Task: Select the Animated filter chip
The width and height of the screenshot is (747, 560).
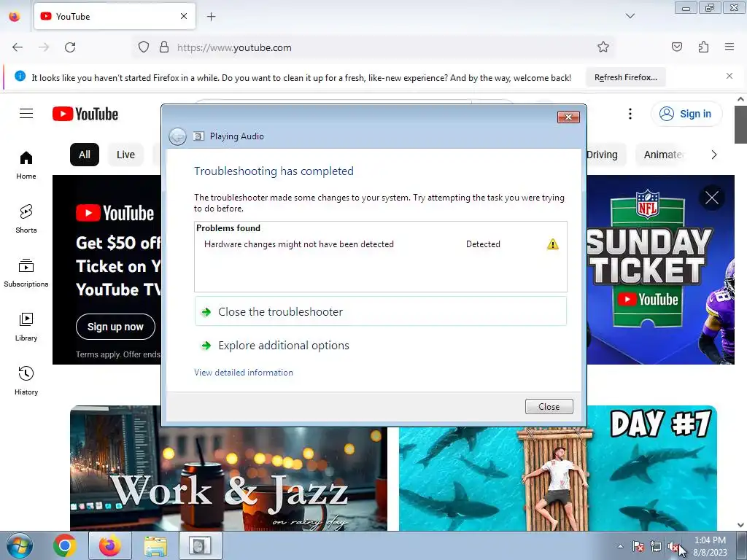Action: click(x=663, y=155)
